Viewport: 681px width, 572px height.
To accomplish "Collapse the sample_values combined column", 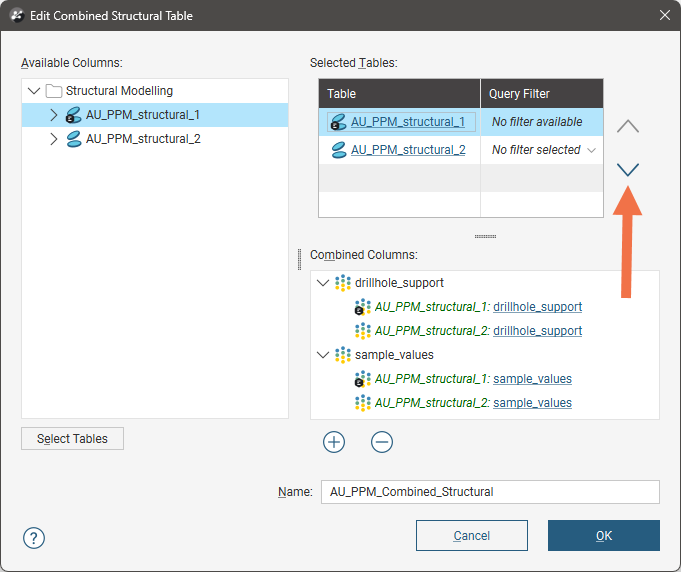I will [x=322, y=355].
